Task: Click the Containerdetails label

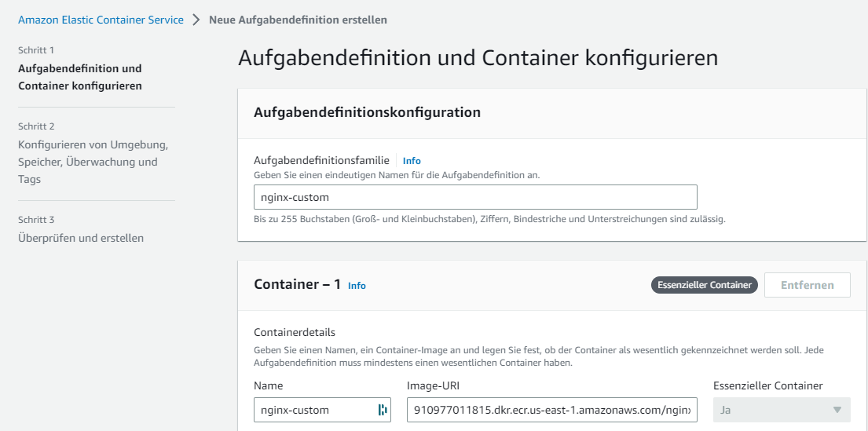Action: point(295,333)
